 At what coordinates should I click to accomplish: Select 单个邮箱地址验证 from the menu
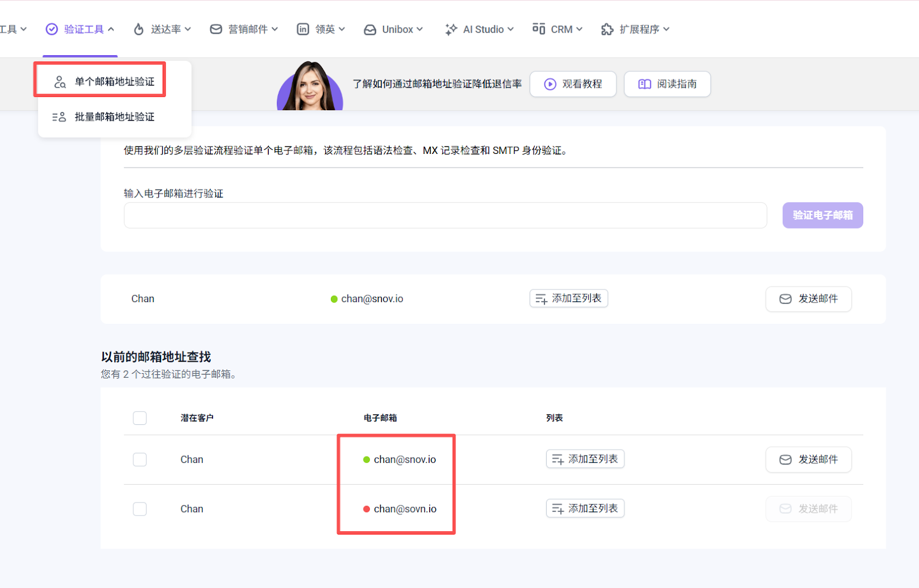point(113,81)
